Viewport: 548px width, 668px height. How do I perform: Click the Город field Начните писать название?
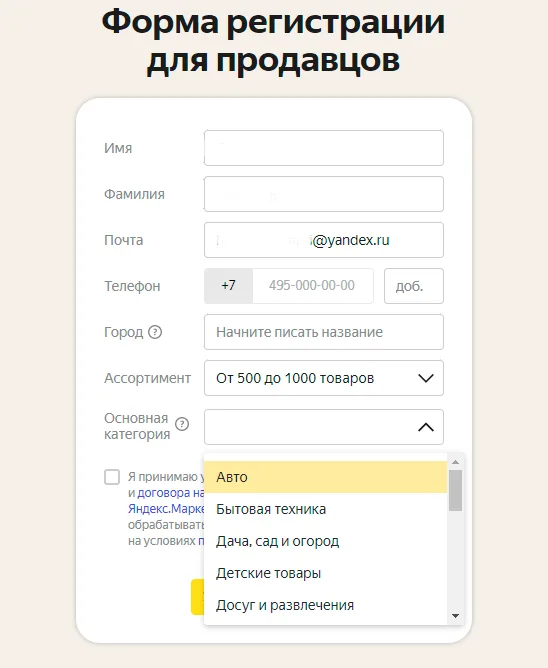(324, 332)
